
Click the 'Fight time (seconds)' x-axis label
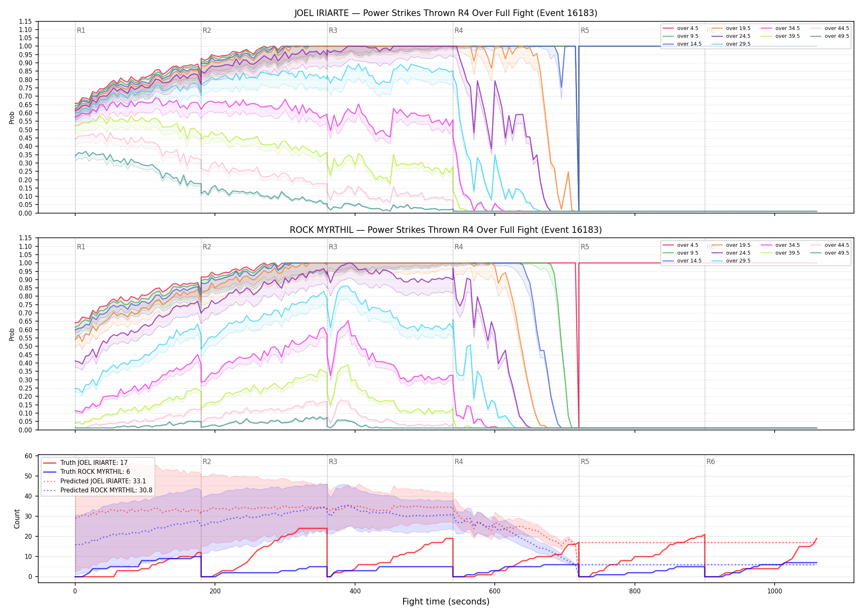point(446,602)
